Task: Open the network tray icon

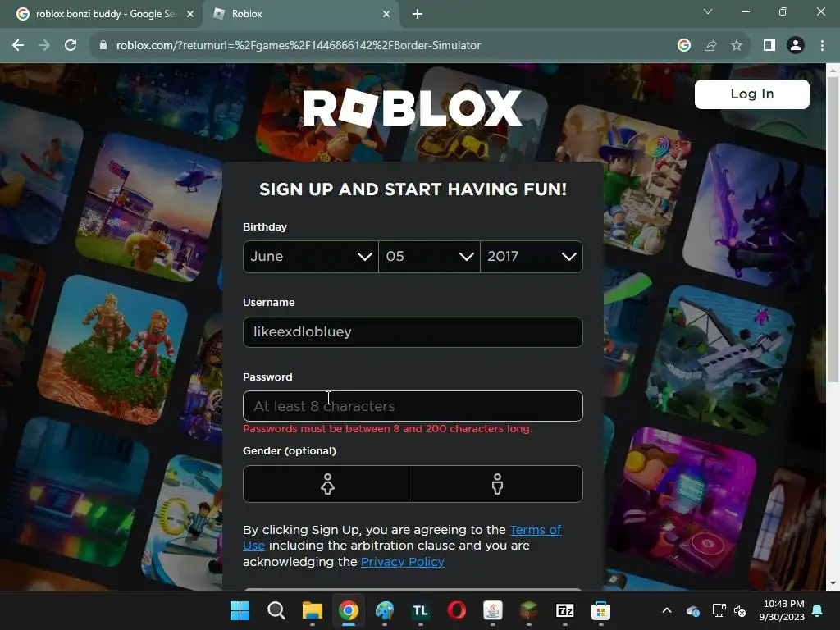Action: [x=719, y=610]
